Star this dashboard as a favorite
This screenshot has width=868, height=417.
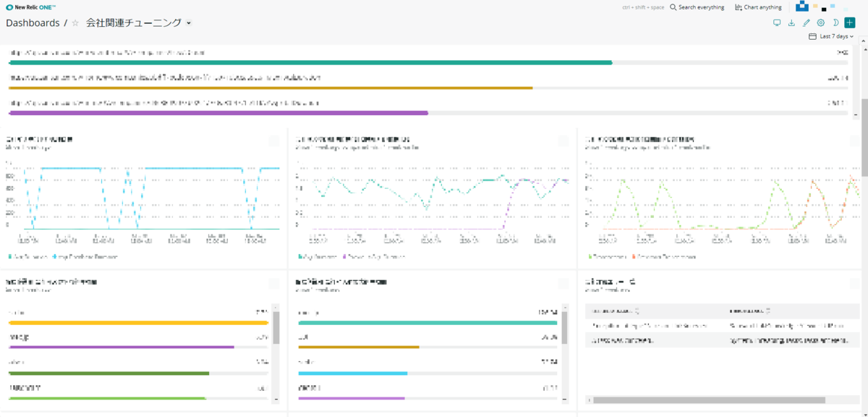click(x=75, y=23)
